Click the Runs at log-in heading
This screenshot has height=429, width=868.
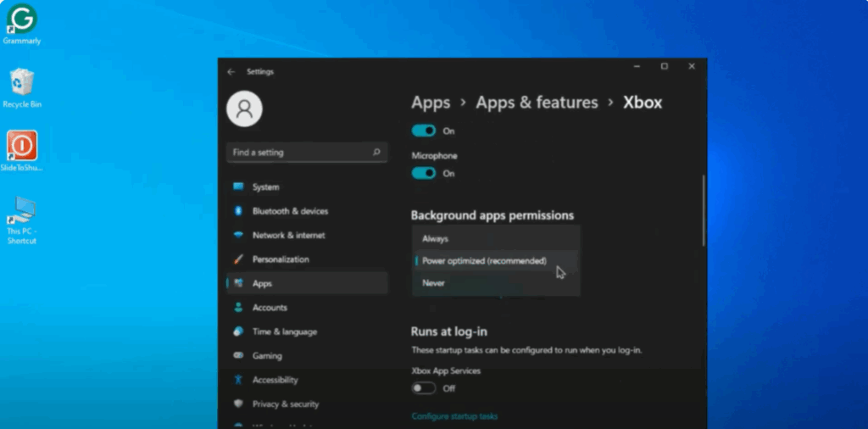click(449, 331)
